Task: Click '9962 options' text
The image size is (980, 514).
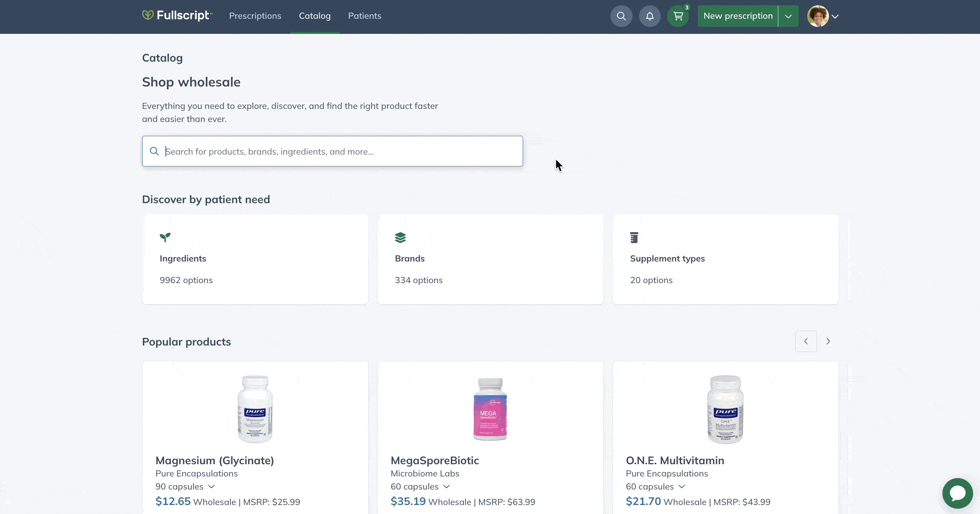Action: 186,280
